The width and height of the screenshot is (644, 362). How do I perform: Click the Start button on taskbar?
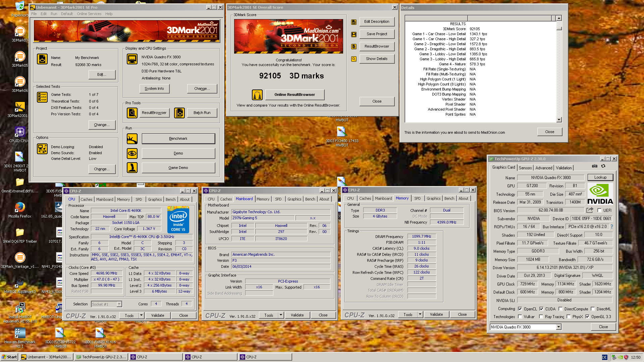click(9, 357)
